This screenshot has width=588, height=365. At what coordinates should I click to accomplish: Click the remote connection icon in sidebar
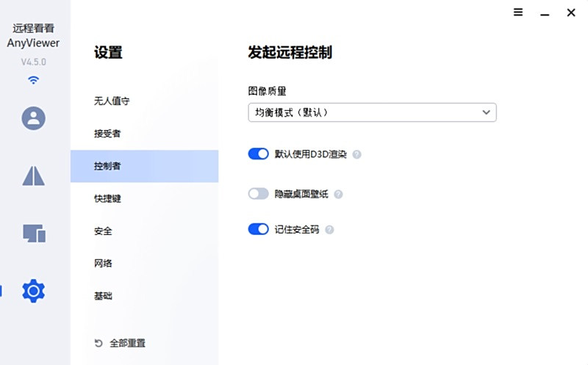(x=34, y=176)
